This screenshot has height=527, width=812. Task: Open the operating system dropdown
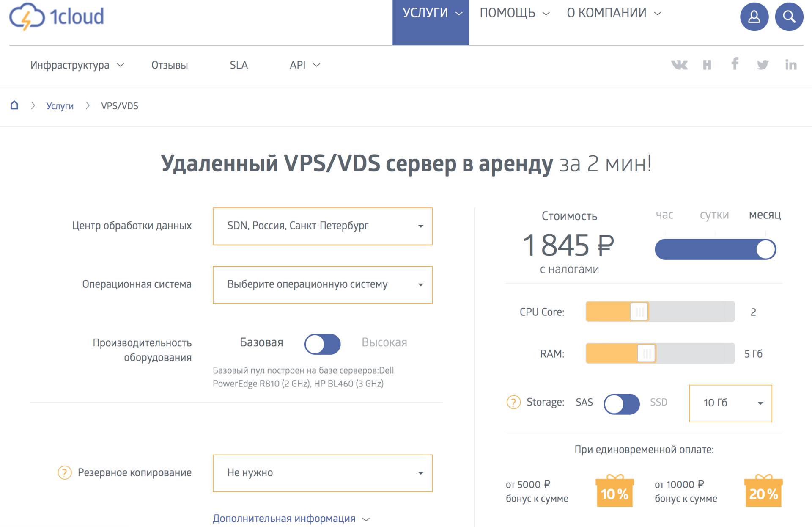click(323, 284)
